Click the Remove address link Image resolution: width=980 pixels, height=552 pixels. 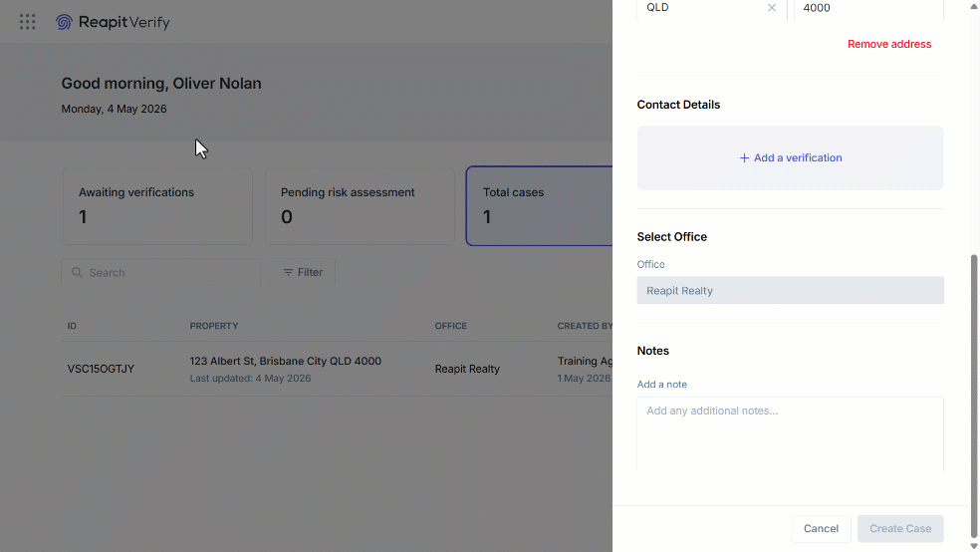click(x=889, y=45)
